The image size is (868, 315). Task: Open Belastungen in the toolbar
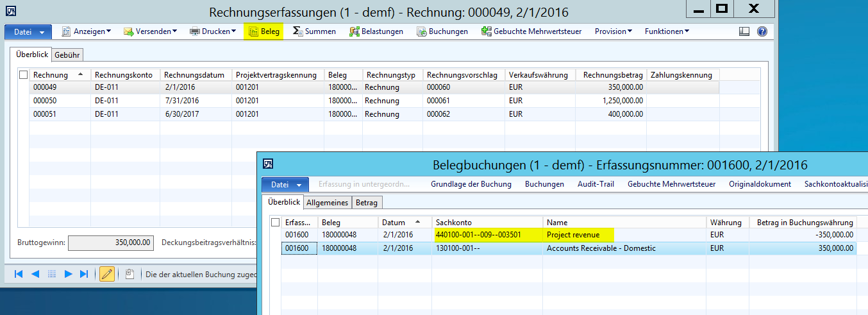(376, 31)
